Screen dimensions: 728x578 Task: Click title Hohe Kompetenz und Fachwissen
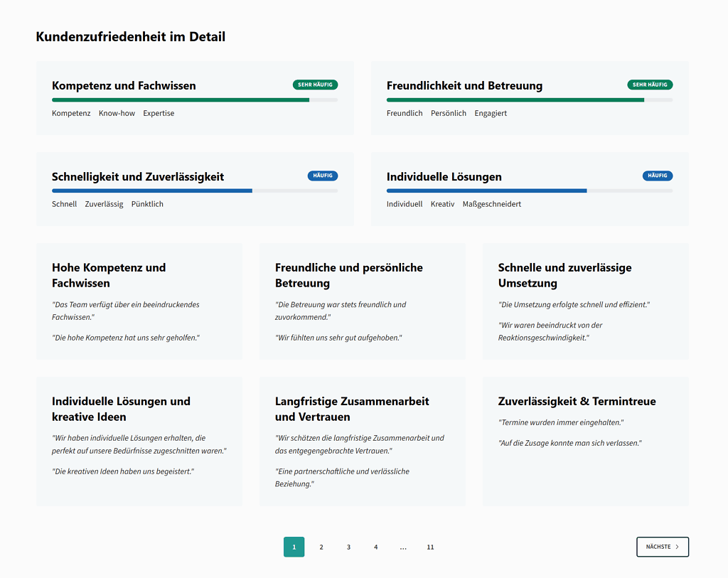point(109,275)
